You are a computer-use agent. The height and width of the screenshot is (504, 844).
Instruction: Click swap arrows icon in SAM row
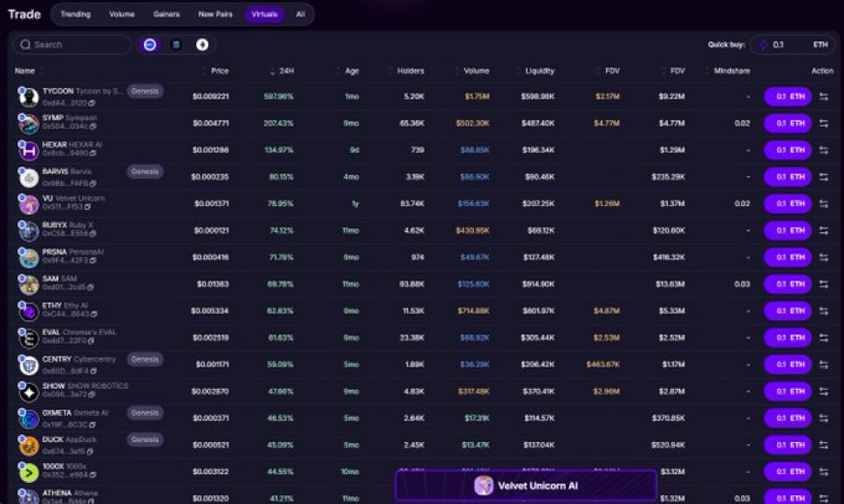point(824,283)
